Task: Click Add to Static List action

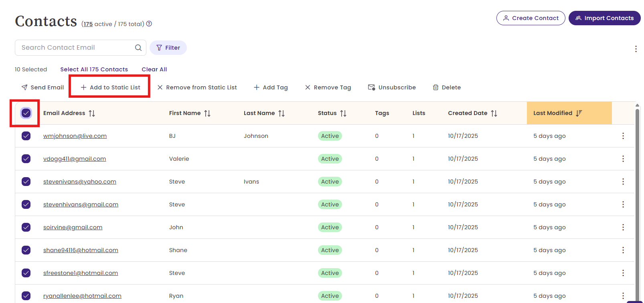Action: coord(110,87)
